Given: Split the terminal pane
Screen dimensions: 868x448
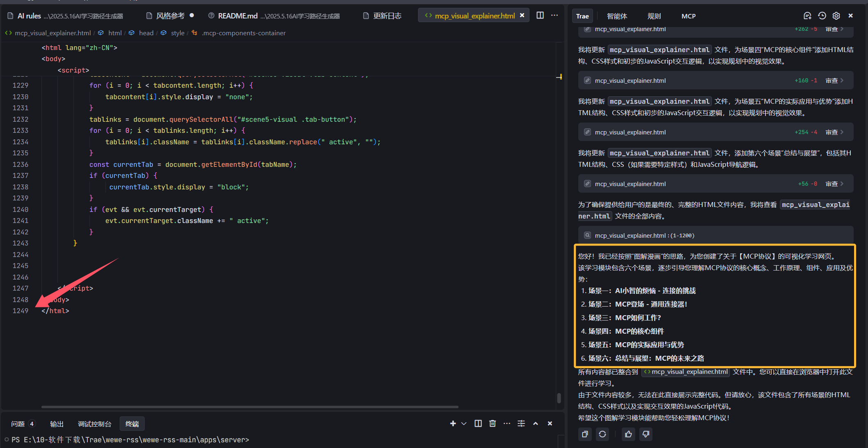Looking at the screenshot, I should tap(478, 423).
